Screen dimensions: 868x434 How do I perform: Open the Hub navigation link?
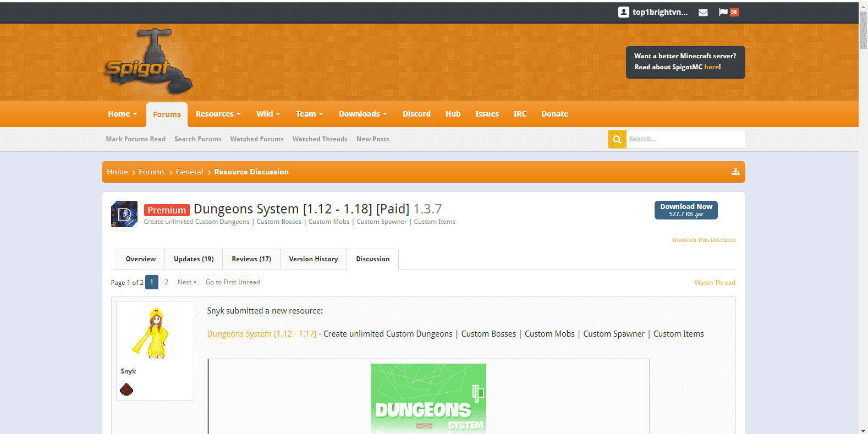[x=453, y=114]
